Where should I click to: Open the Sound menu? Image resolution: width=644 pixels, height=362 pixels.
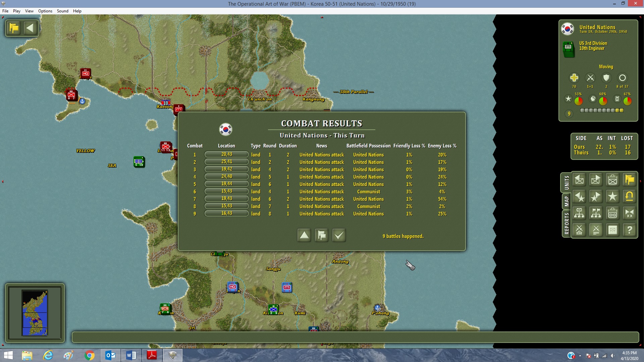pyautogui.click(x=63, y=11)
